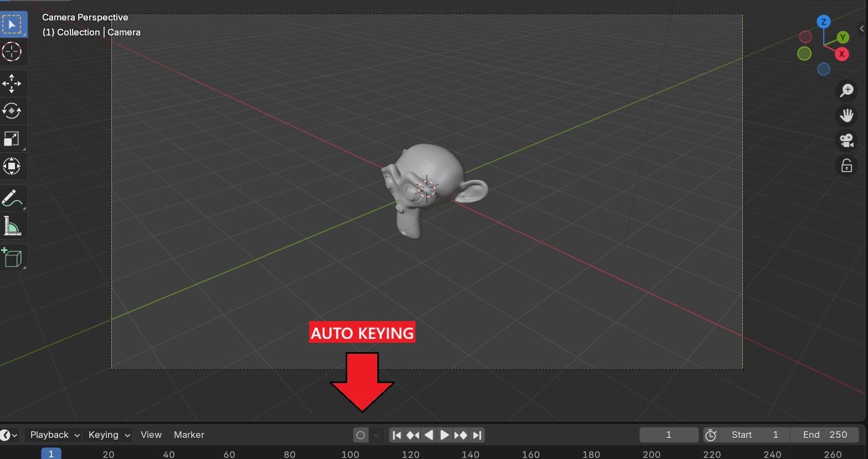Select the Move tool
The image size is (868, 459).
[x=12, y=83]
